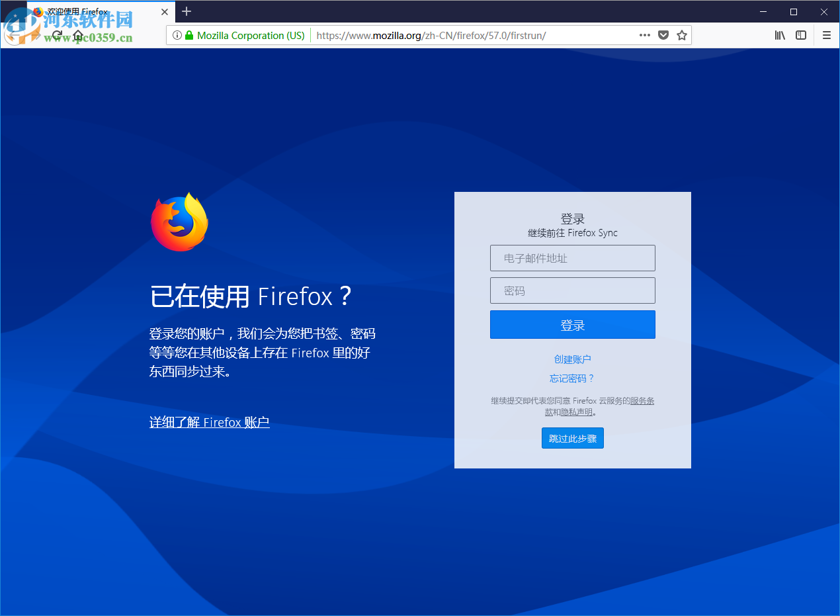Image resolution: width=840 pixels, height=616 pixels.
Task: Open 详细了解 Firefox 账户 link
Action: (x=209, y=421)
